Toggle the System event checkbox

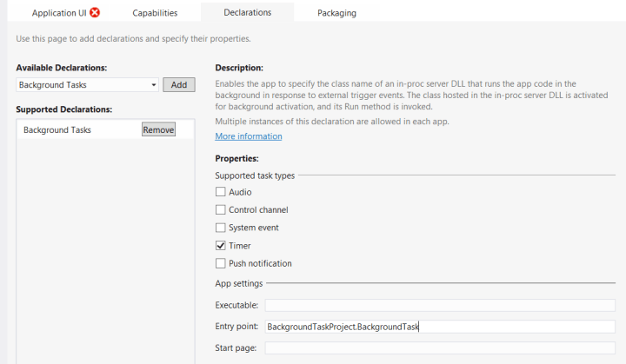click(x=220, y=228)
